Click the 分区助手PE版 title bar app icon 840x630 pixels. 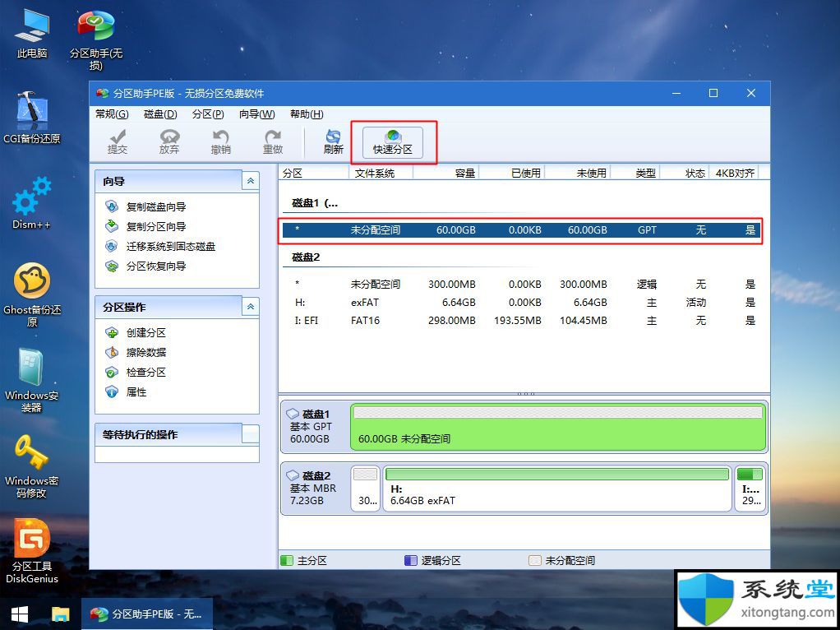tap(102, 93)
